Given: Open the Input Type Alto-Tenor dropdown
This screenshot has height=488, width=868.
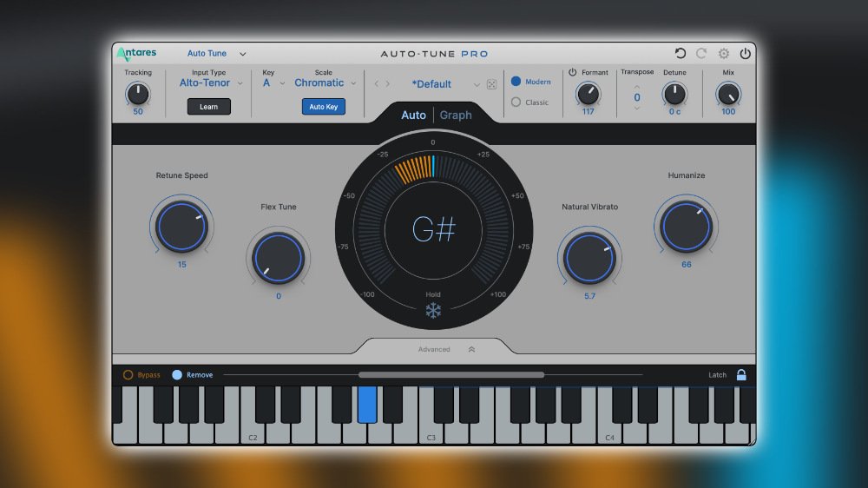Looking at the screenshot, I should [211, 83].
